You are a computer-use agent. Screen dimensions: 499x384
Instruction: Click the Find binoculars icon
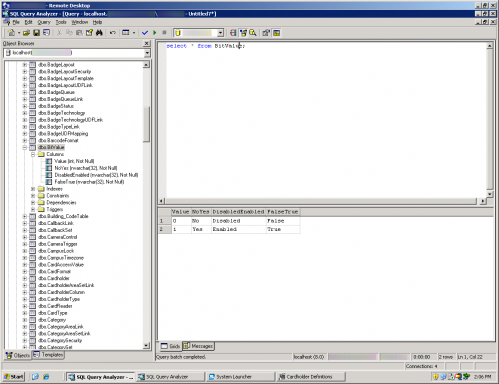[99, 33]
